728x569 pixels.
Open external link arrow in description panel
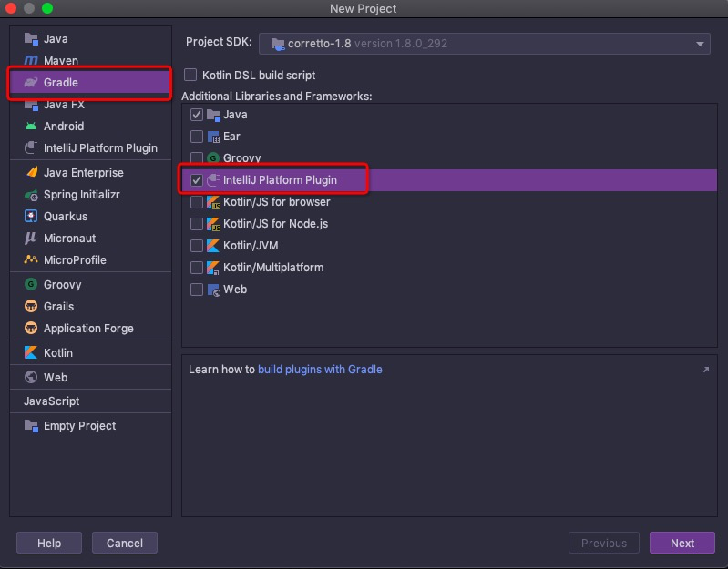pos(706,370)
